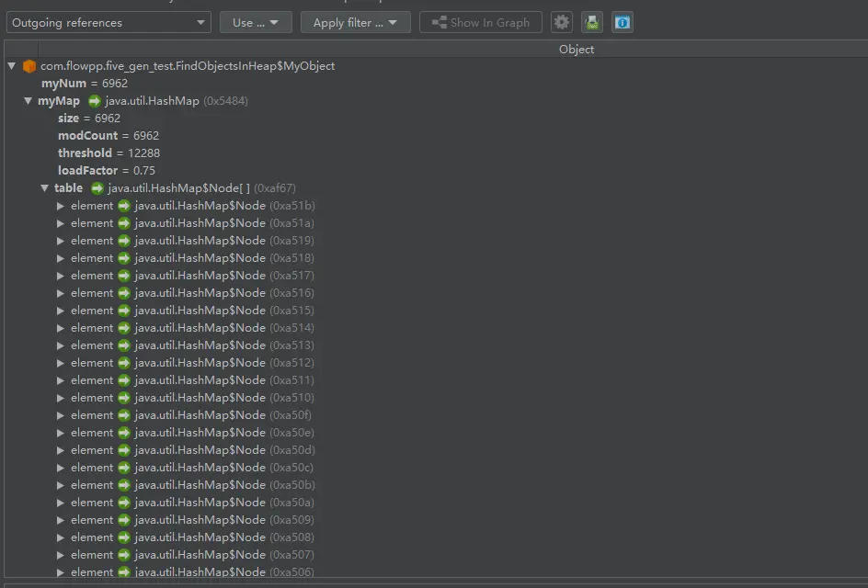Select the size = 6962 field
Image resolution: width=868 pixels, height=588 pixels.
(x=89, y=119)
